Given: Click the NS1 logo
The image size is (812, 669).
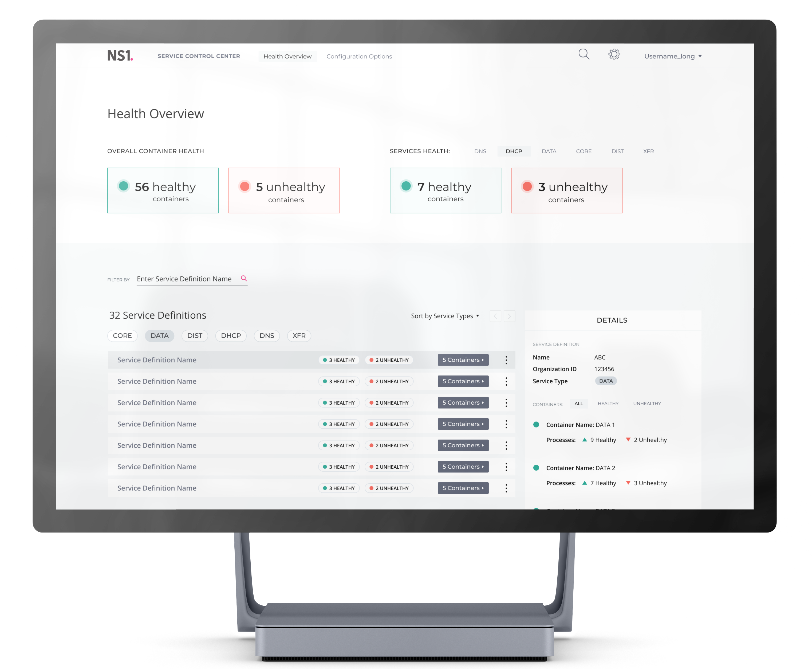Looking at the screenshot, I should click(x=120, y=56).
